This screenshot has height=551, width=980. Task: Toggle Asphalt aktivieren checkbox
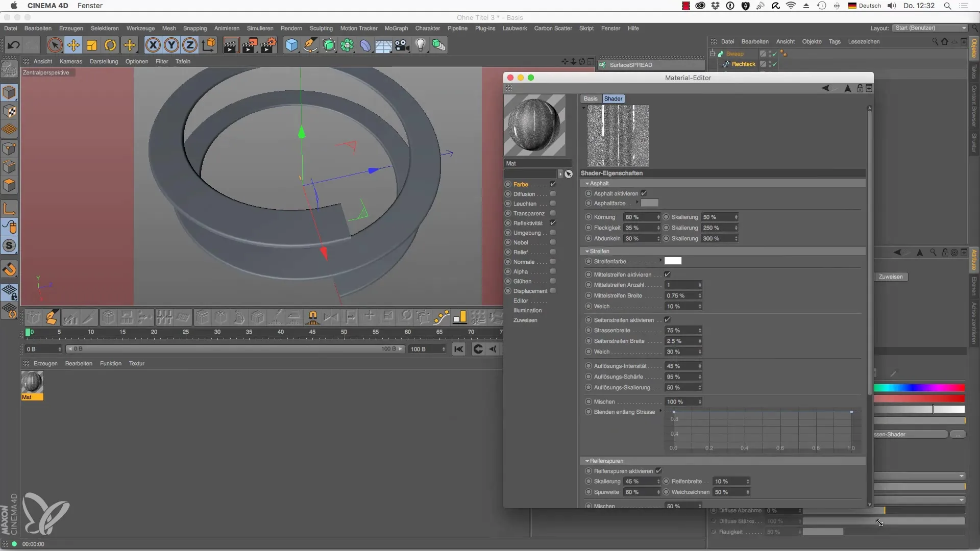tap(644, 193)
